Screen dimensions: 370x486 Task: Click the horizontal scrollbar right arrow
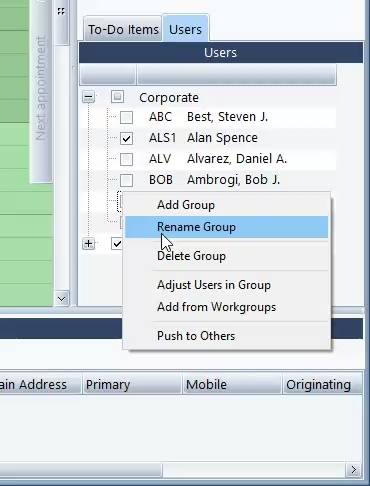point(354,470)
